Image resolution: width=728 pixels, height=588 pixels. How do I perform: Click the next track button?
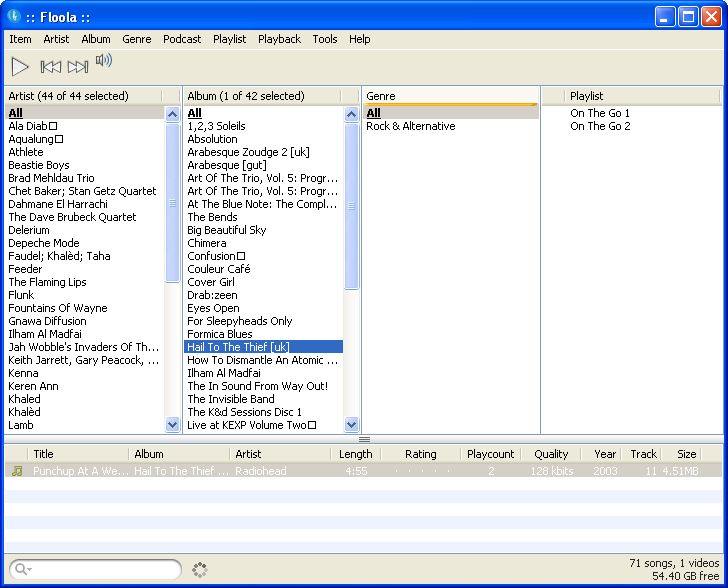pyautogui.click(x=78, y=67)
